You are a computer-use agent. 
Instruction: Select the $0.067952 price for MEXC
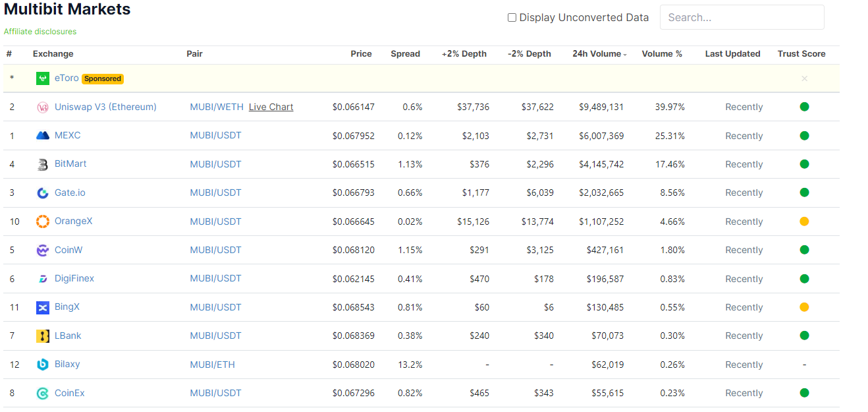(x=354, y=136)
